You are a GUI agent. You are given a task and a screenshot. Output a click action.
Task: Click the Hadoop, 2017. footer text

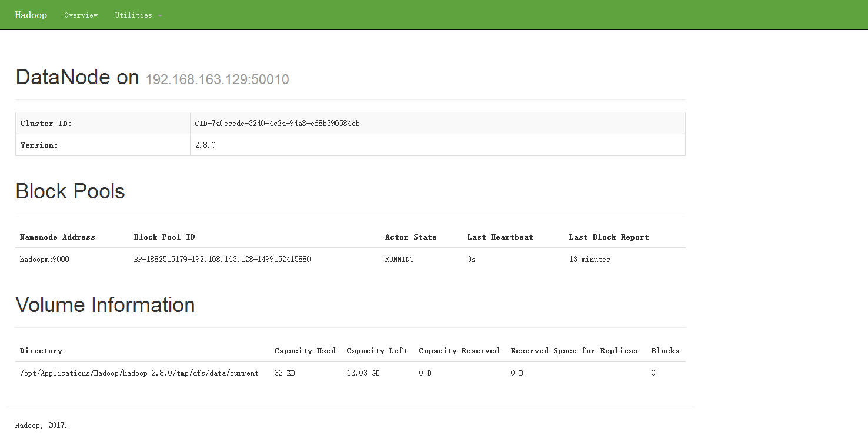click(41, 426)
